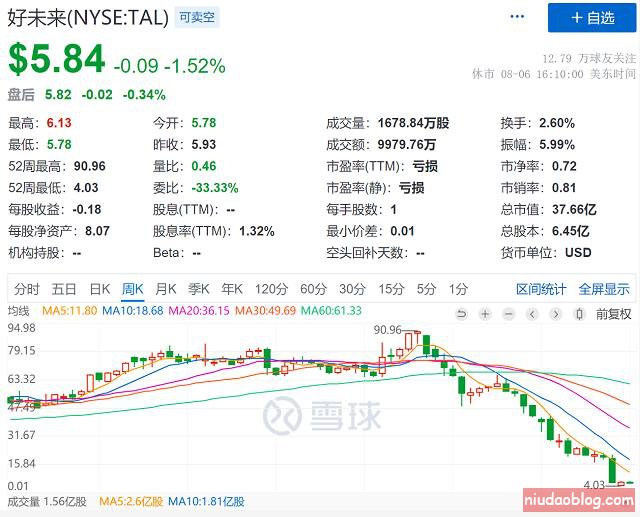Click the price change -0.09 -1.52%
This screenshot has height=517, width=640.
point(169,66)
